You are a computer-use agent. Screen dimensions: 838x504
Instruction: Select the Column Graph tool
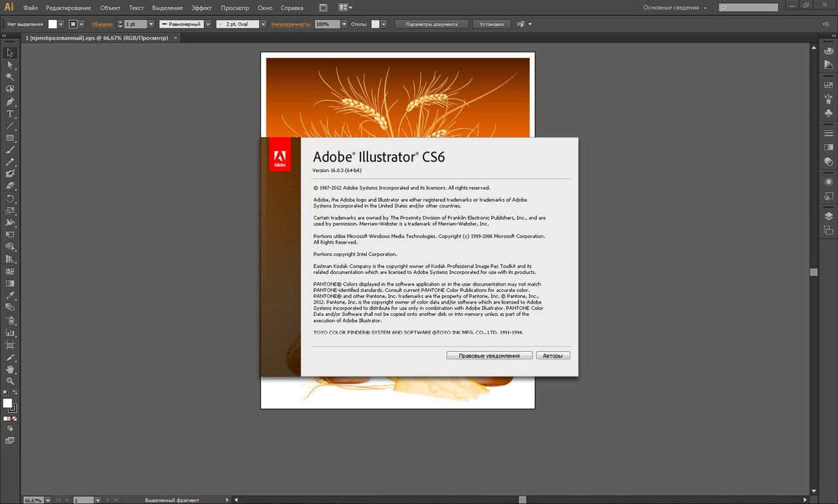(x=10, y=333)
